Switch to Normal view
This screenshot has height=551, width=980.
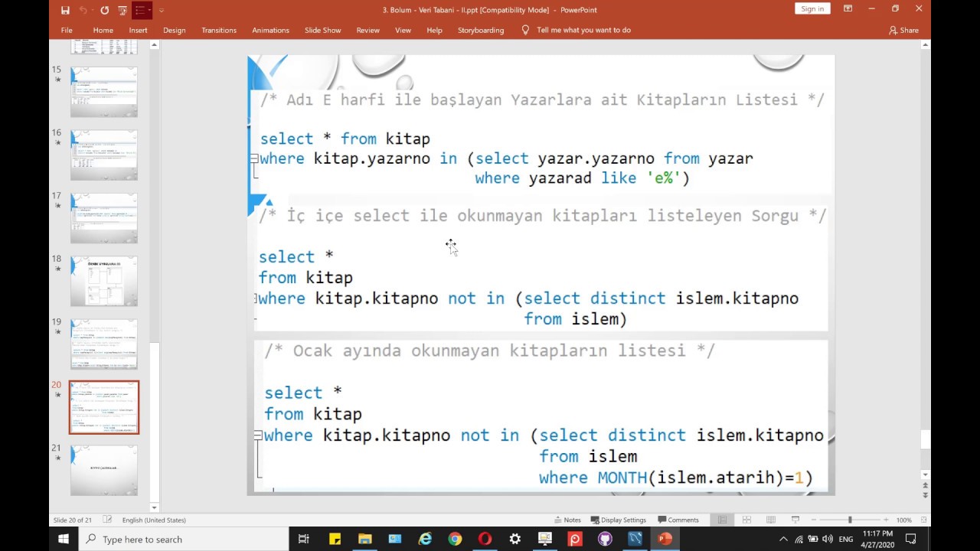[x=722, y=520]
